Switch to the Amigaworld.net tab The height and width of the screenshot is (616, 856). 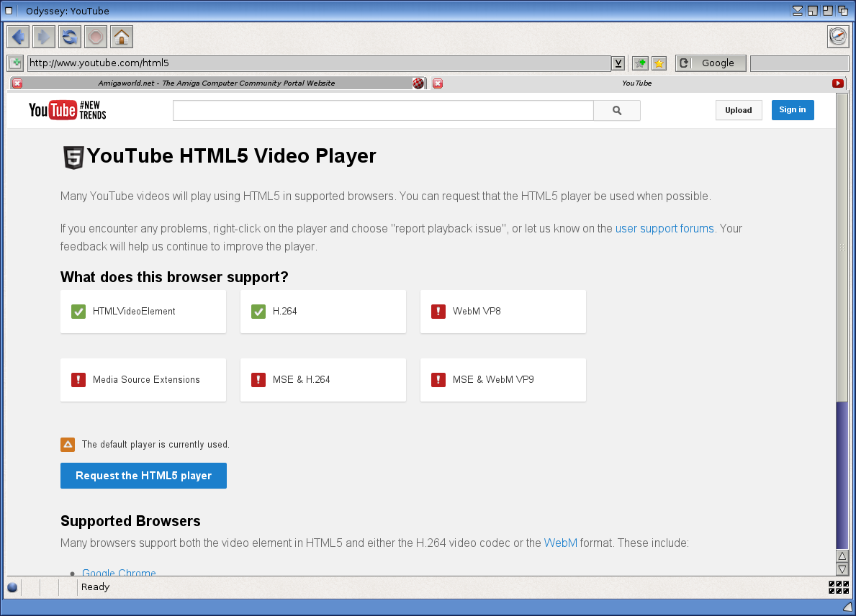(x=216, y=83)
